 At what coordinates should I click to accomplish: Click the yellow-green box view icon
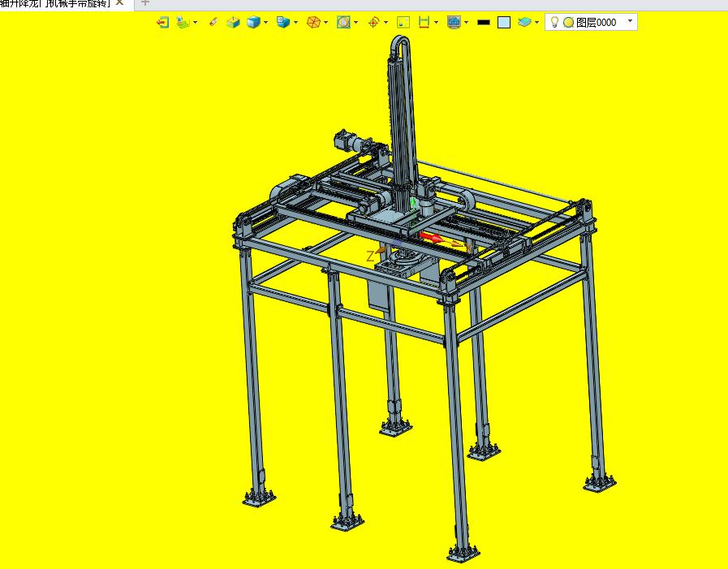tap(233, 22)
